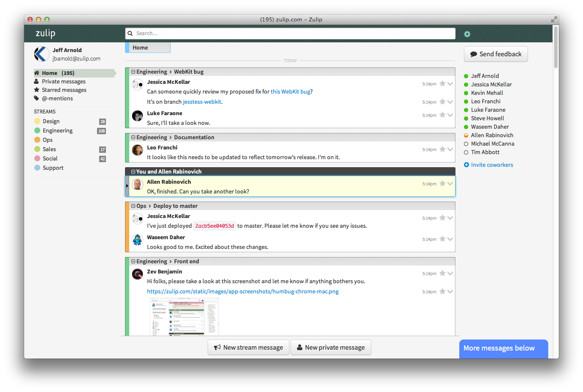Click the Design stream yellow color dot
Viewport: 583px width, 392px height.
click(37, 121)
